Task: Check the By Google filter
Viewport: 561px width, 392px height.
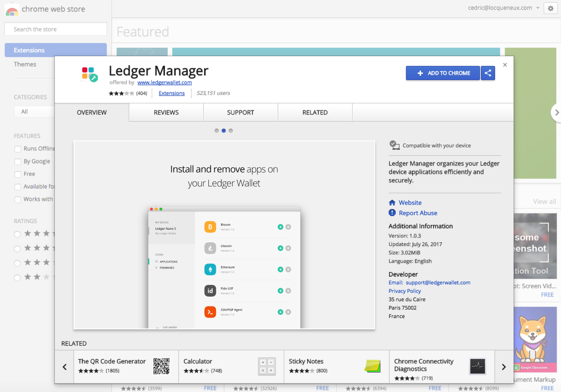Action: [x=18, y=161]
